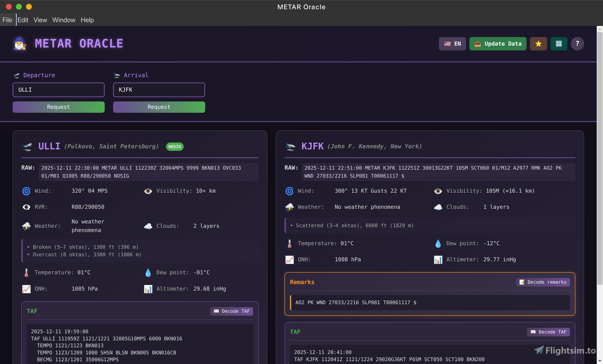Click the star favorites icon button
Image resolution: width=603 pixels, height=364 pixels.
pos(538,44)
